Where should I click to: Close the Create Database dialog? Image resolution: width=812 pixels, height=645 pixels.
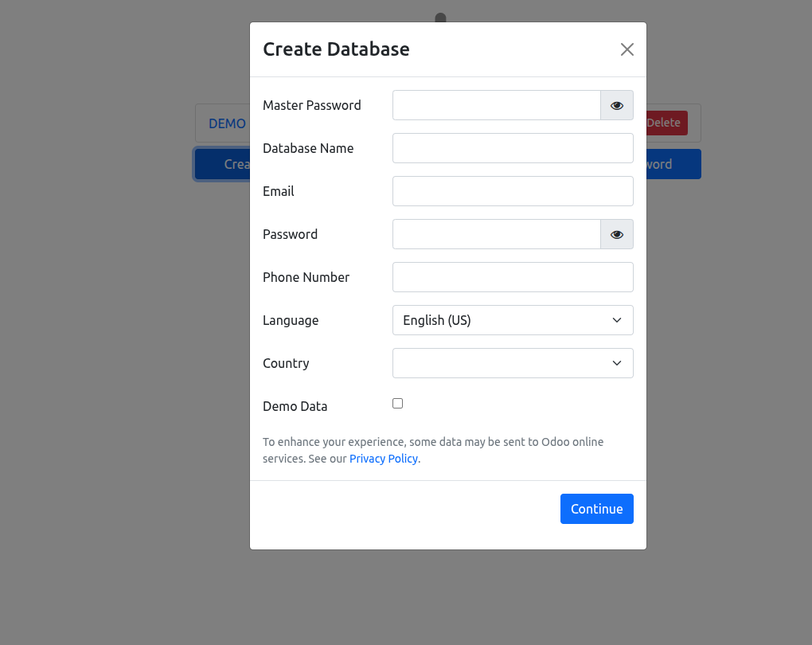pos(627,49)
